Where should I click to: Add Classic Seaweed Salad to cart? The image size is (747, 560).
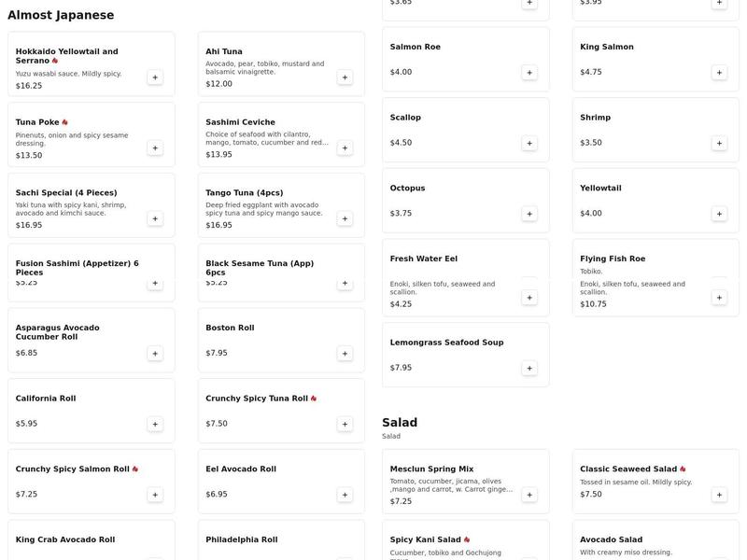coord(718,494)
